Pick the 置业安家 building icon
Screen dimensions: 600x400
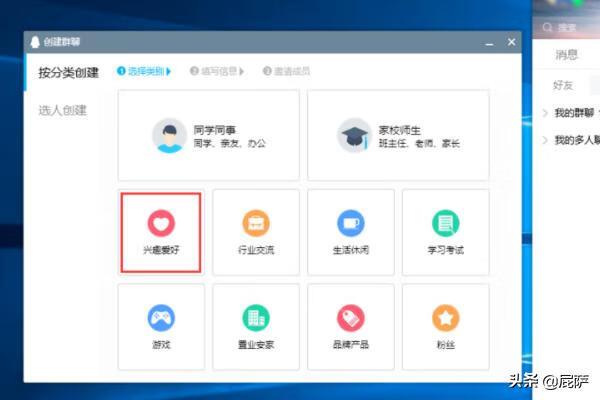point(256,318)
